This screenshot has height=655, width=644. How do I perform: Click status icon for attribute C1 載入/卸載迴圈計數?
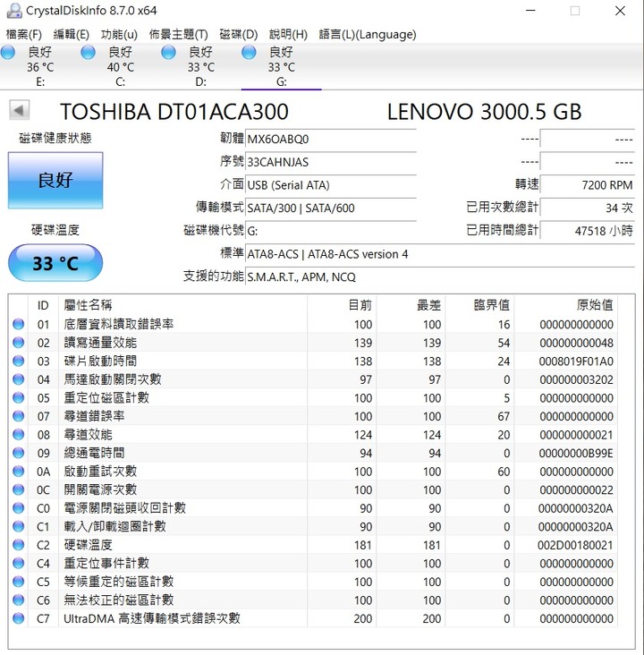click(19, 526)
